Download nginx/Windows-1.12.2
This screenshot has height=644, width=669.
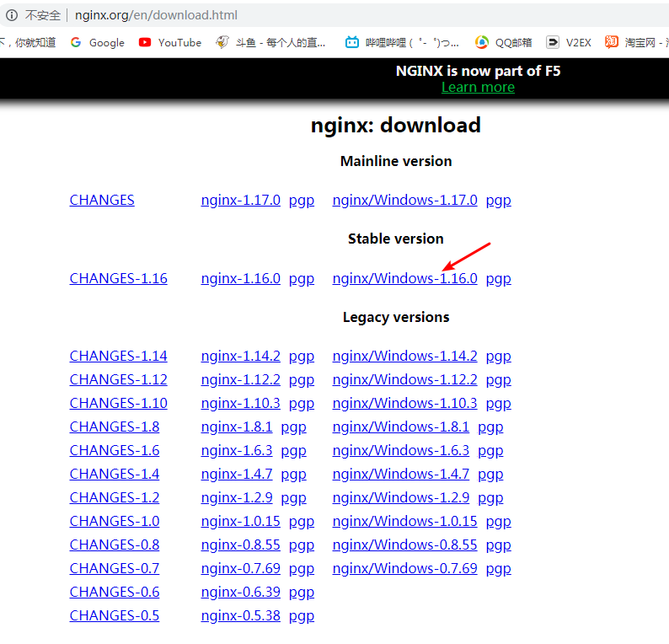click(x=405, y=380)
